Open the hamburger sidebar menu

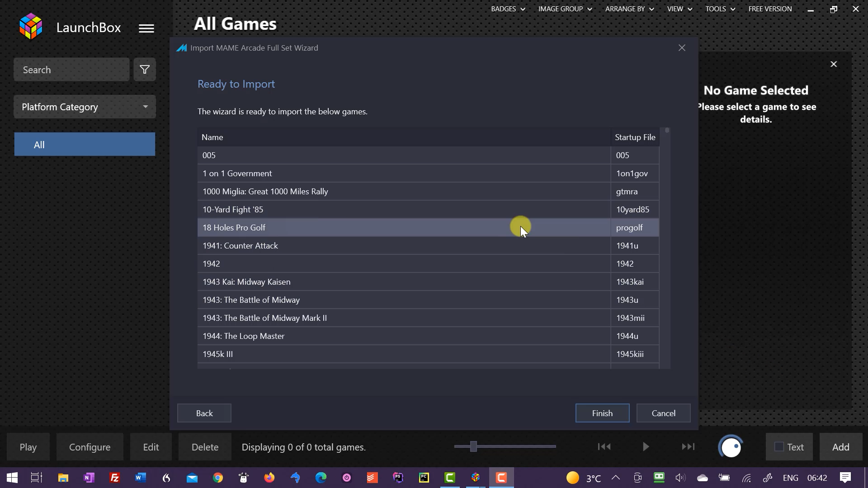pyautogui.click(x=146, y=28)
